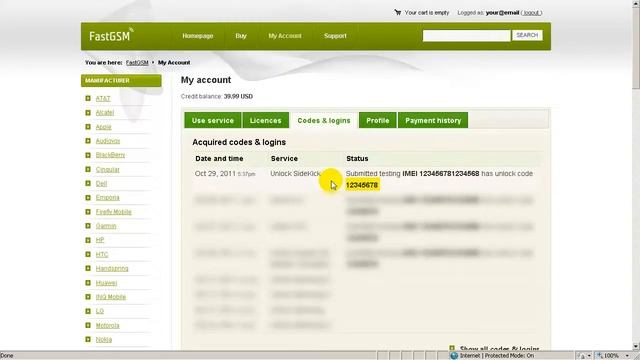Click the logout link
This screenshot has height=360, width=640.
pyautogui.click(x=531, y=13)
